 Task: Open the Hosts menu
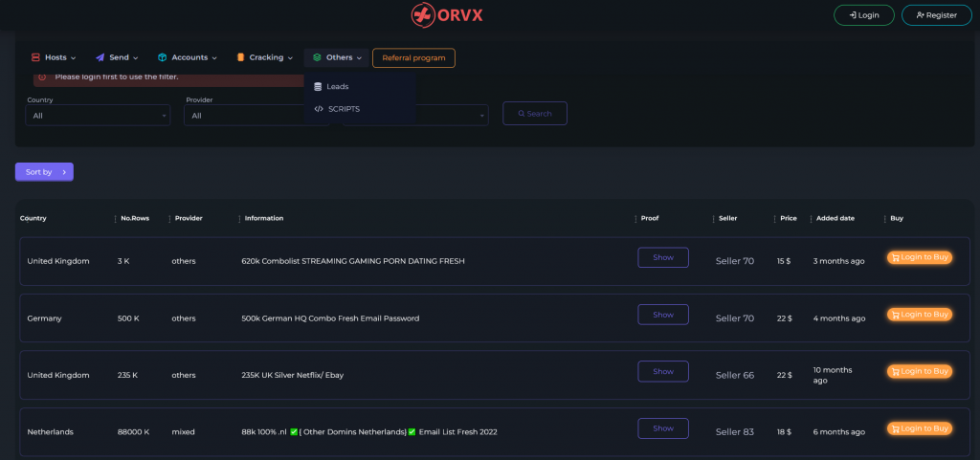tap(54, 57)
